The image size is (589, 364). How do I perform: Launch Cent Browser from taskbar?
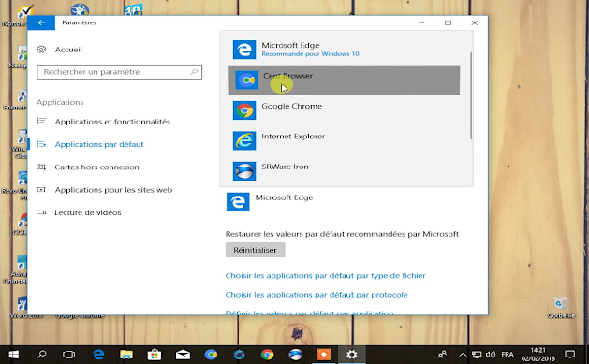[211, 355]
